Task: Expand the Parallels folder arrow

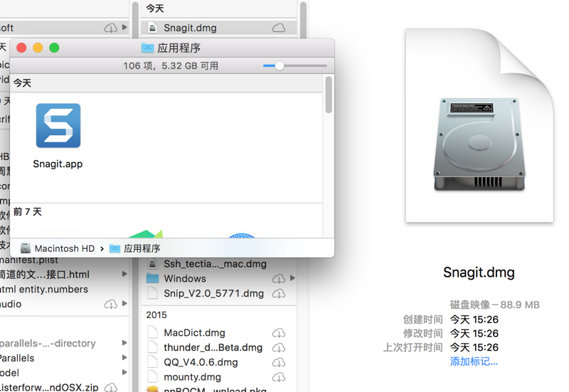Action: (124, 358)
